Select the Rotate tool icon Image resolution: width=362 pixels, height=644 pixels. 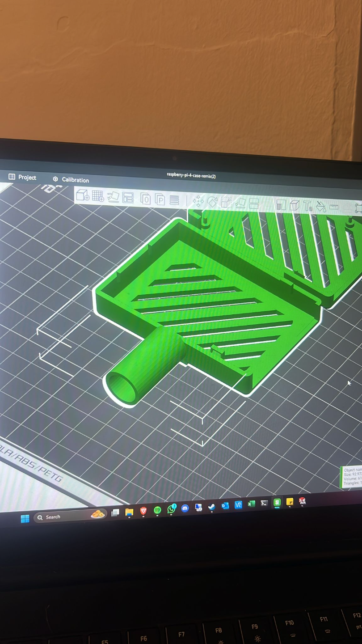click(x=212, y=202)
